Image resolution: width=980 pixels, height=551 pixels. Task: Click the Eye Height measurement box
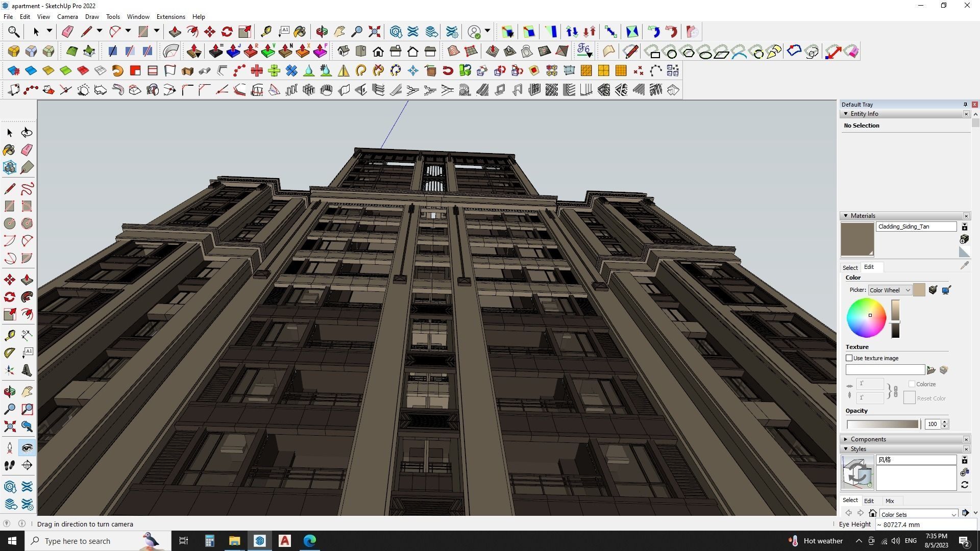coord(925,524)
